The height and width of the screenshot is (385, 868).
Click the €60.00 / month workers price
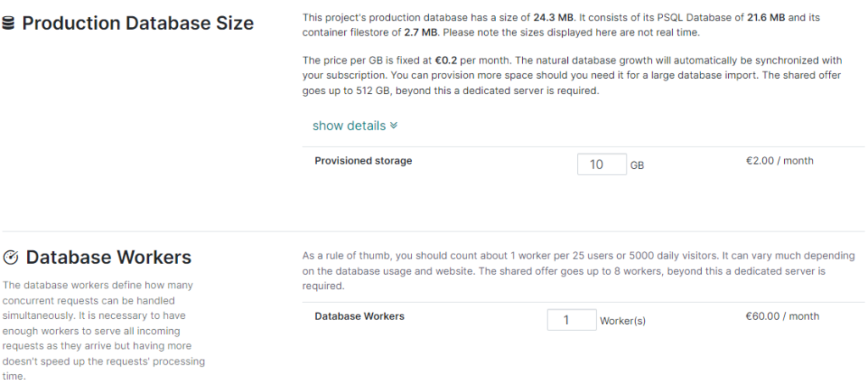[782, 316]
